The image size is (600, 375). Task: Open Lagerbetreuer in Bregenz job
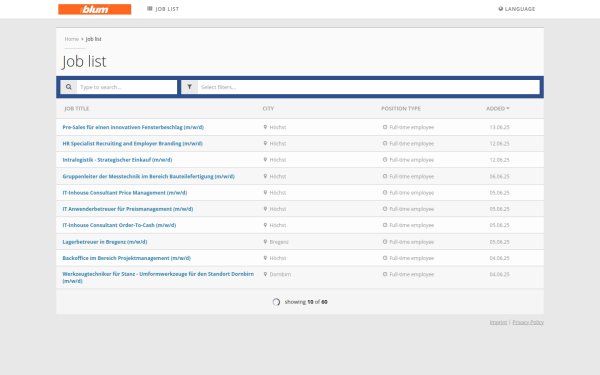(105, 242)
